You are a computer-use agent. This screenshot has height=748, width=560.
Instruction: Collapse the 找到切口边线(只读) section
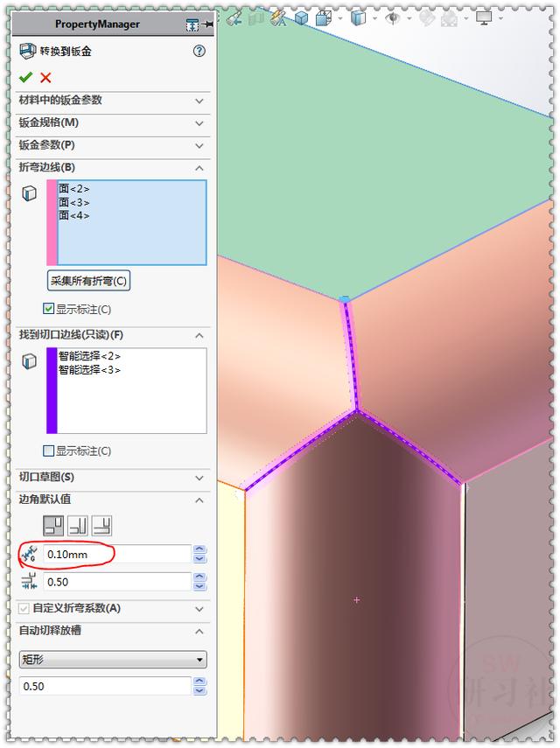[x=199, y=335]
